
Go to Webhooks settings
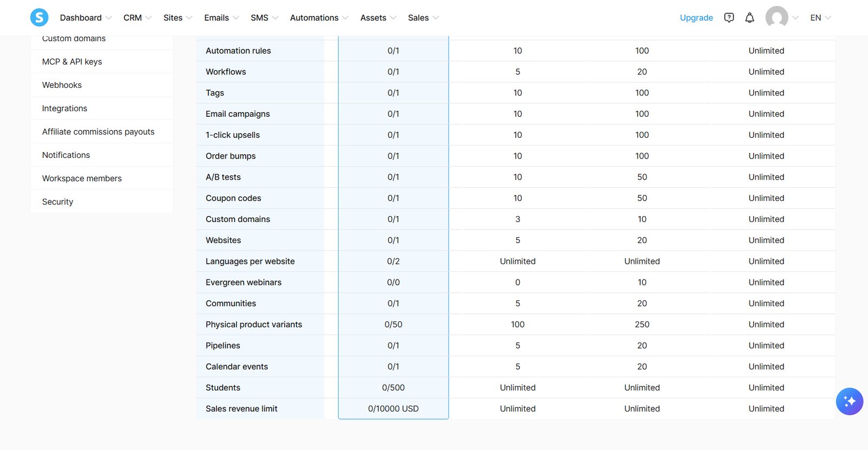click(x=101, y=85)
